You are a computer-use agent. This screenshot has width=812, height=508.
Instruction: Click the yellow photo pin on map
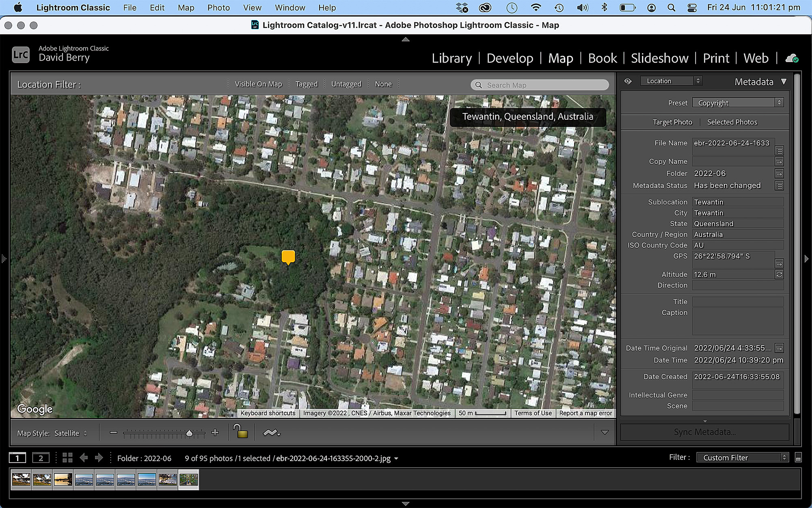click(288, 257)
